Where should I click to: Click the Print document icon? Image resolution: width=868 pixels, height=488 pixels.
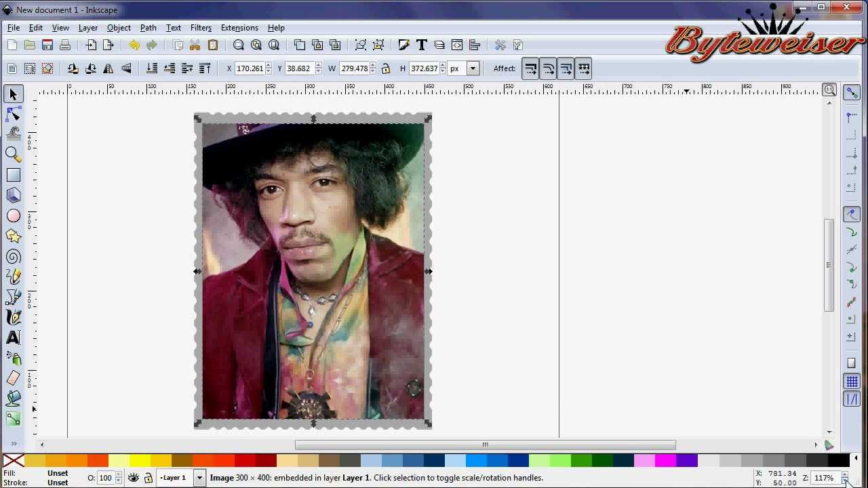65,45
